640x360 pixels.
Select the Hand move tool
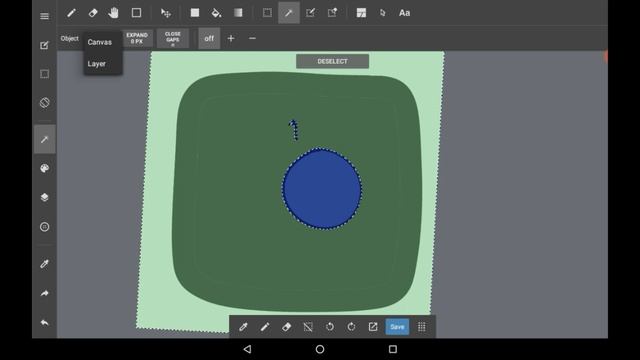click(x=113, y=13)
